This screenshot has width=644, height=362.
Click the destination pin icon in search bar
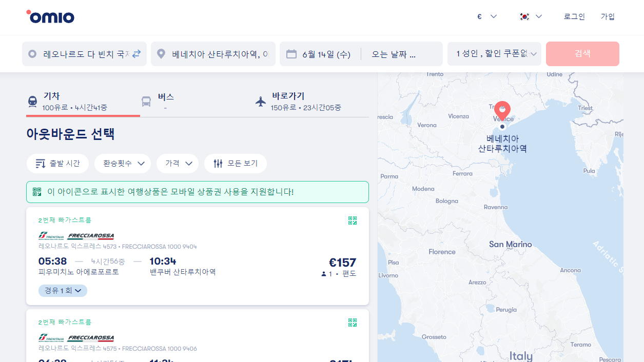click(161, 54)
